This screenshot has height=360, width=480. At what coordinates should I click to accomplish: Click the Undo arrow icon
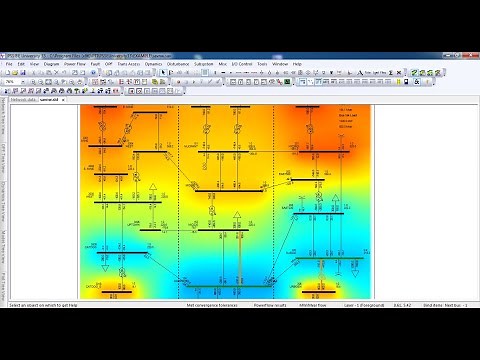click(x=64, y=73)
